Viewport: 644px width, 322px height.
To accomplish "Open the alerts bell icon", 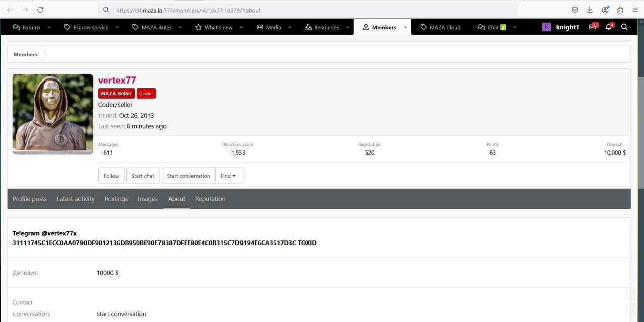I will (x=609, y=27).
